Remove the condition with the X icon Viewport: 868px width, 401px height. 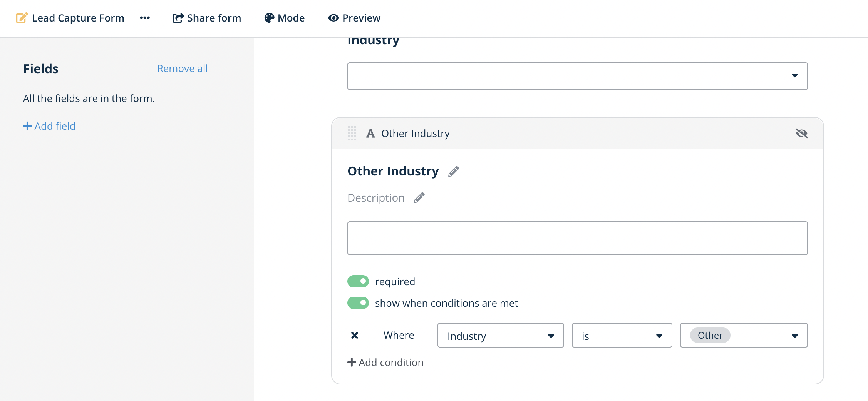coord(355,335)
